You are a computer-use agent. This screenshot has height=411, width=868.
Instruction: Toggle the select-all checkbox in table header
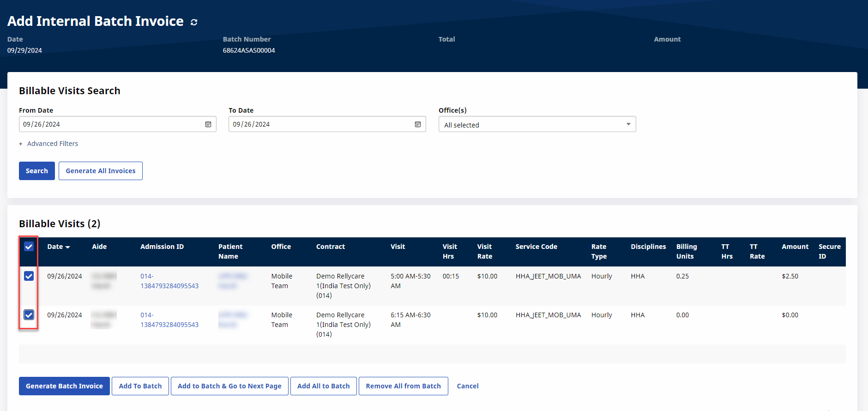(29, 247)
